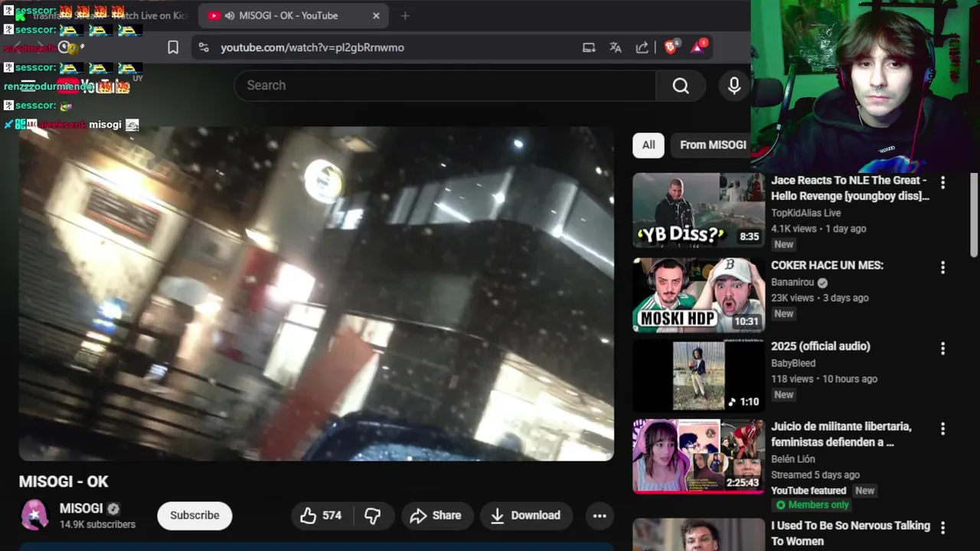
Task: Open the MISOGI channel name link
Action: click(81, 508)
